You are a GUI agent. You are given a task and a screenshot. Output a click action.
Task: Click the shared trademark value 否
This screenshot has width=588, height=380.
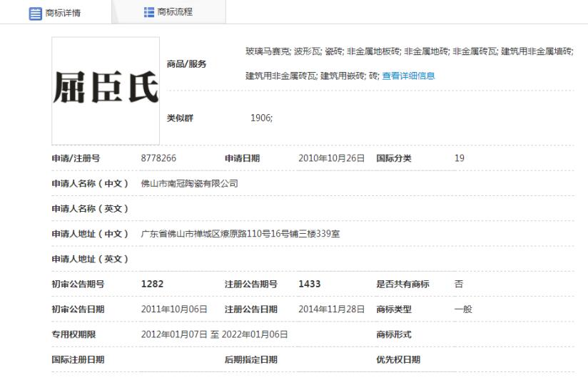click(459, 284)
